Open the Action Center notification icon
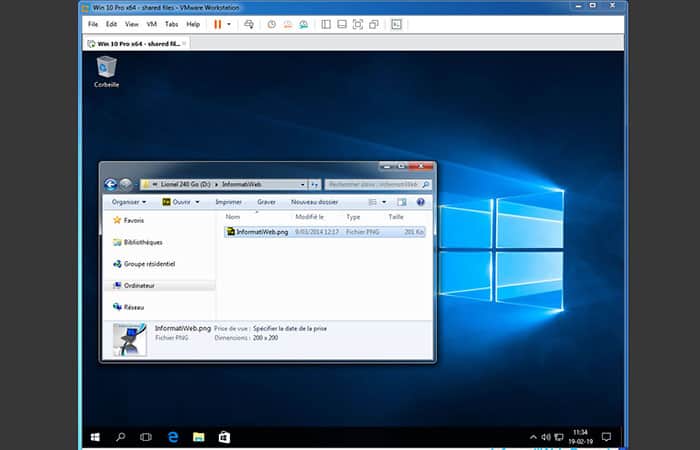This screenshot has height=450, width=700. point(606,437)
